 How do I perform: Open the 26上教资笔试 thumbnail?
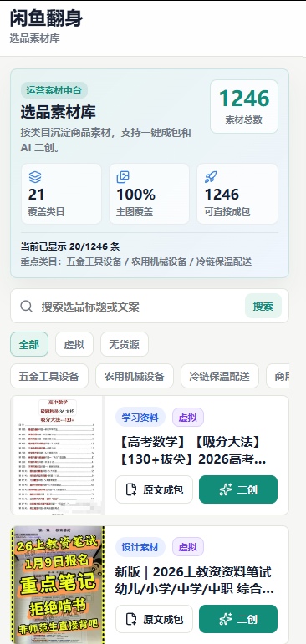[58, 585]
